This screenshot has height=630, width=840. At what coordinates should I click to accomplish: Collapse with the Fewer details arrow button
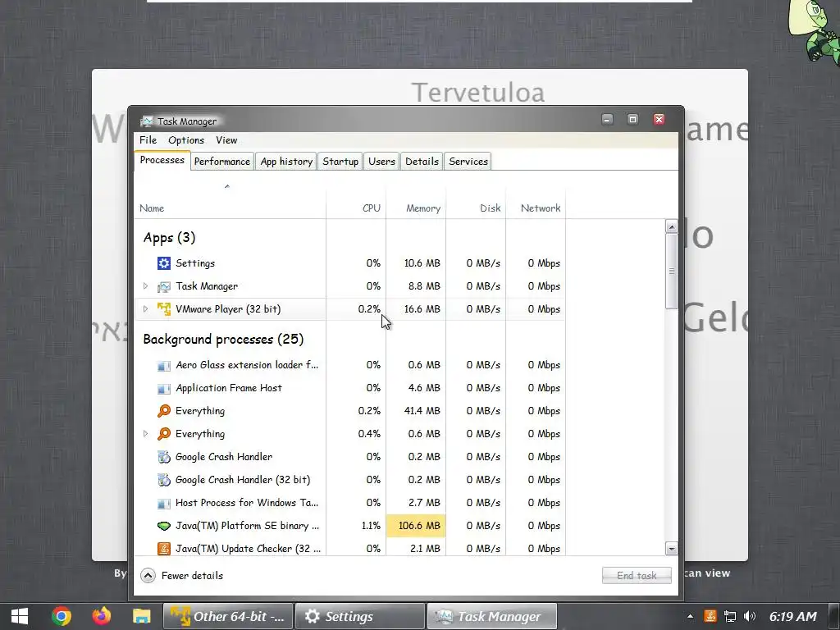(x=148, y=575)
